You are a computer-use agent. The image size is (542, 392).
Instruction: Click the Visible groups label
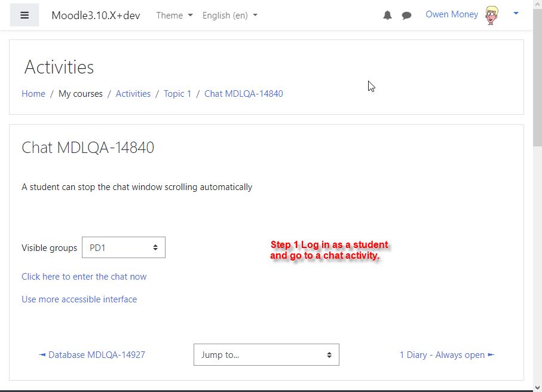(50, 248)
